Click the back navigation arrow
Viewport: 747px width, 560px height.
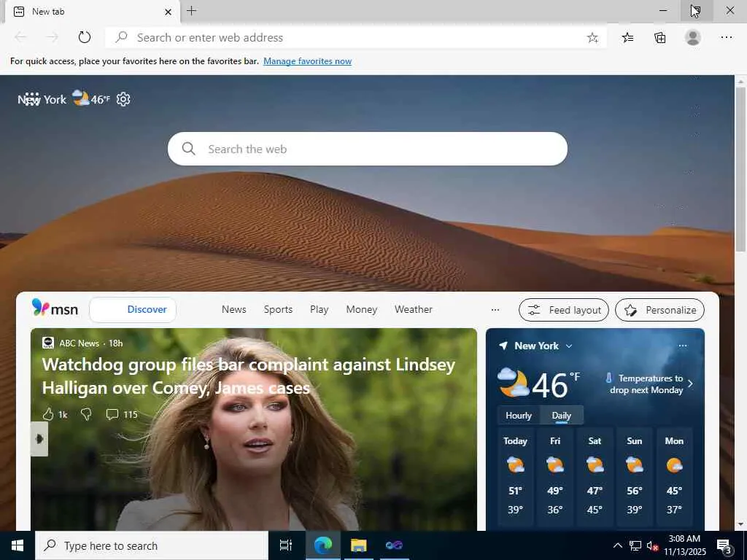pos(20,37)
